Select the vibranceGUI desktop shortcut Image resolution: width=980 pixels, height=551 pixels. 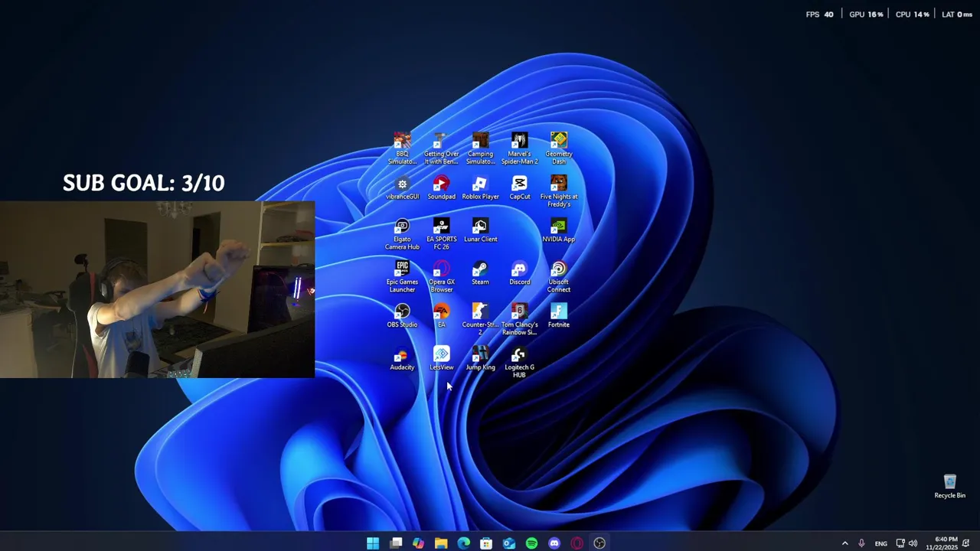402,188
